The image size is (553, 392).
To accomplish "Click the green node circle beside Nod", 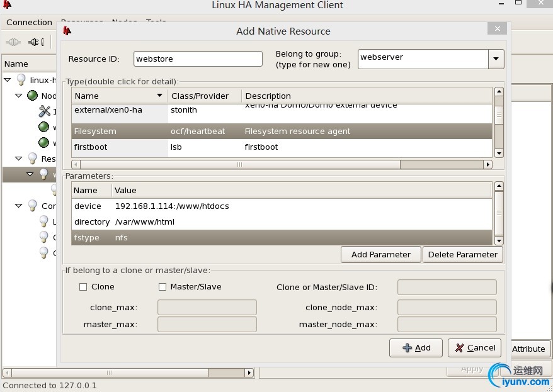I will tap(33, 96).
